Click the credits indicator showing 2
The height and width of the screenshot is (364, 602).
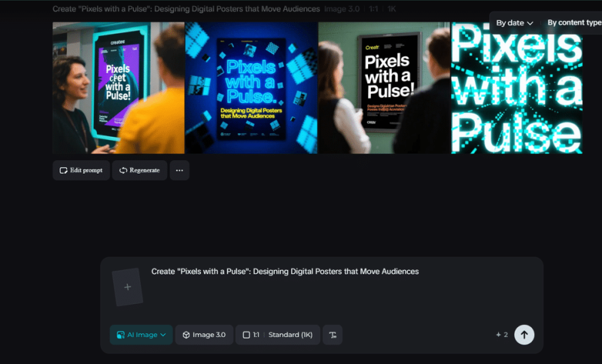[x=502, y=335]
